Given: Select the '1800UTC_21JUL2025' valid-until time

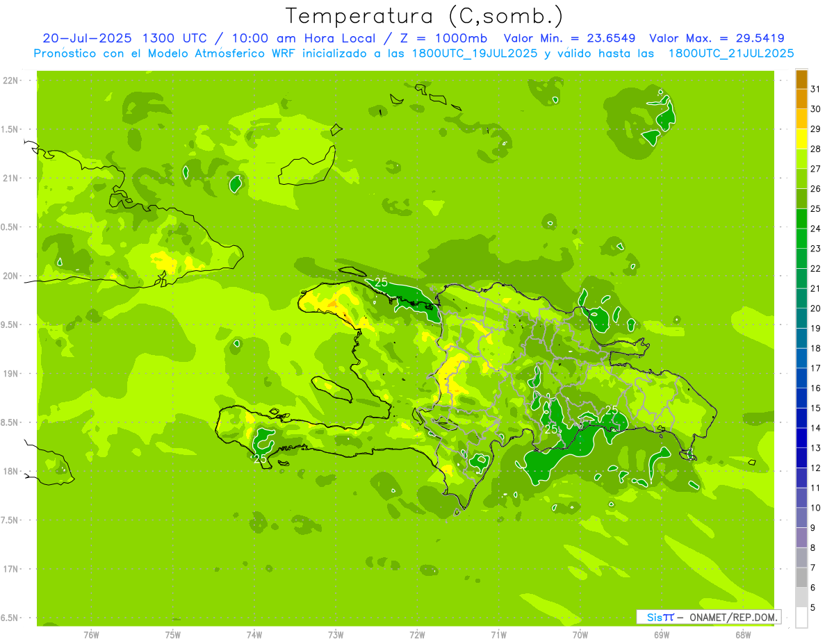Looking at the screenshot, I should tap(730, 53).
